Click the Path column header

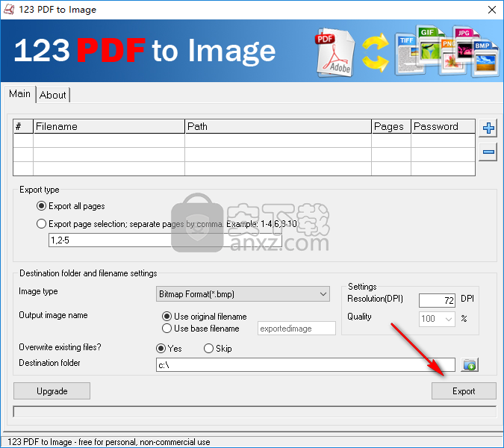278,126
